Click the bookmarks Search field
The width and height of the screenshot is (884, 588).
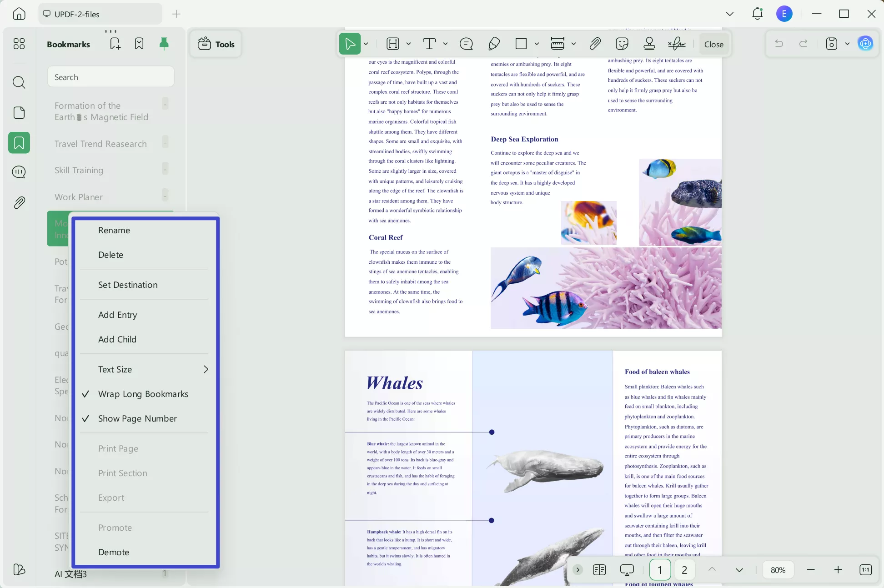[x=110, y=77]
